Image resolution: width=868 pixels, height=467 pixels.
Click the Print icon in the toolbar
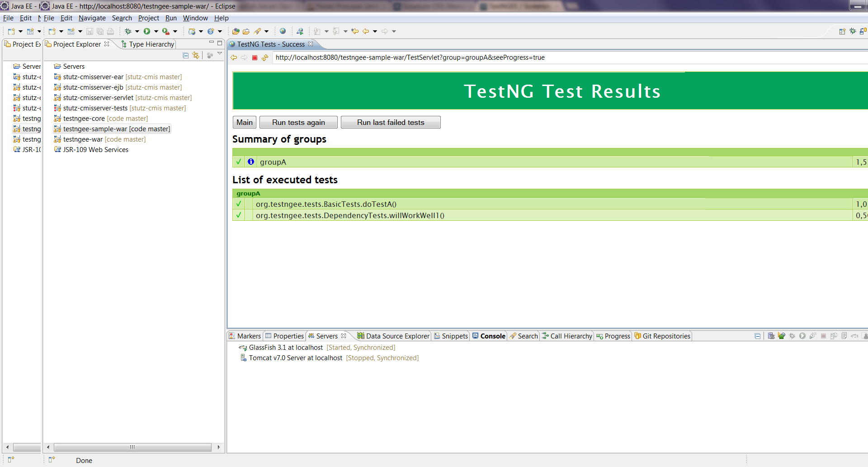pos(111,31)
